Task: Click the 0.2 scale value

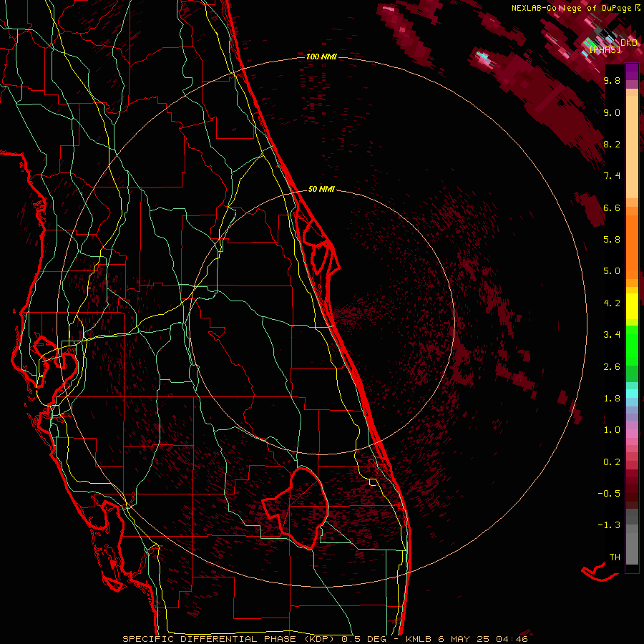Action: pyautogui.click(x=612, y=462)
